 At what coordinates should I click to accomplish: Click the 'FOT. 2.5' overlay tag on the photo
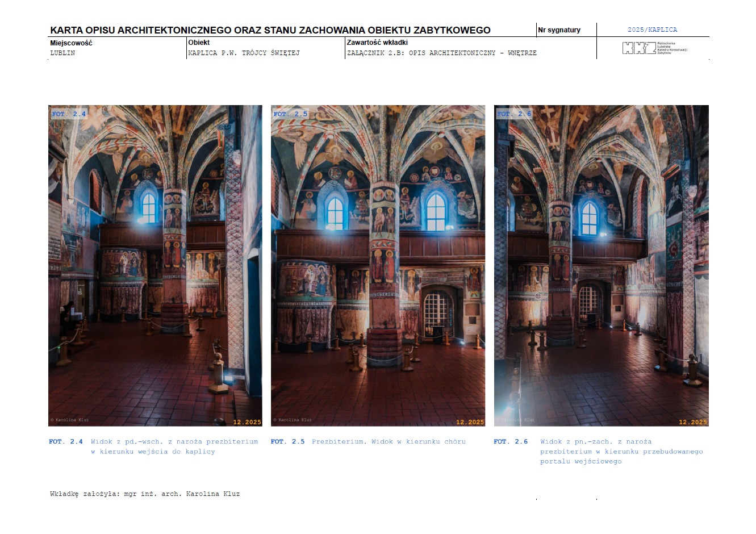290,114
